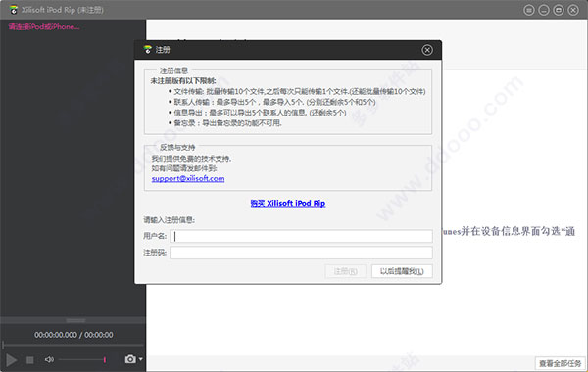The width and height of the screenshot is (588, 372).
Task: Click the 查看全部任务 button
Action: tap(561, 363)
